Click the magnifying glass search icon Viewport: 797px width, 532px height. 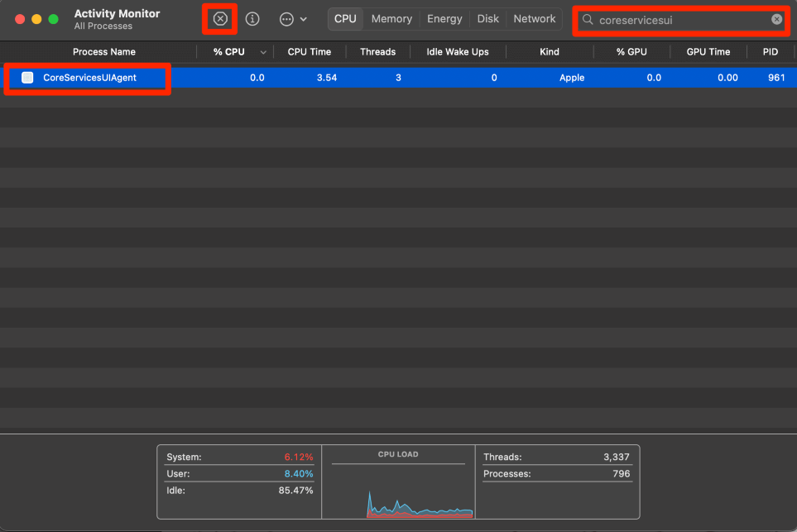[588, 19]
